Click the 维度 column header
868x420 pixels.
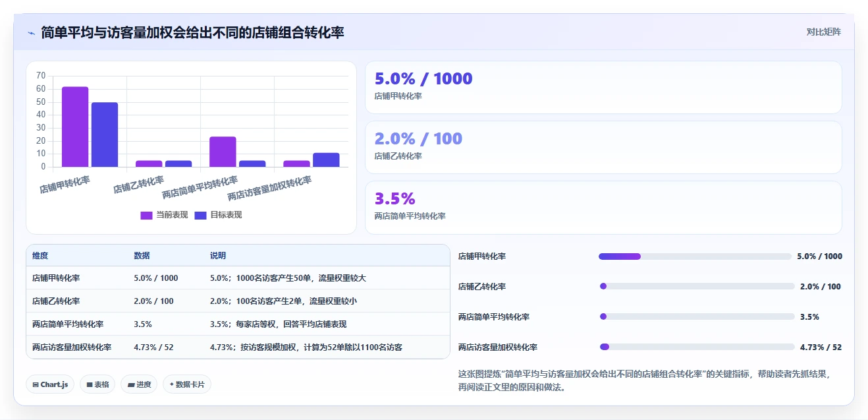(x=40, y=256)
